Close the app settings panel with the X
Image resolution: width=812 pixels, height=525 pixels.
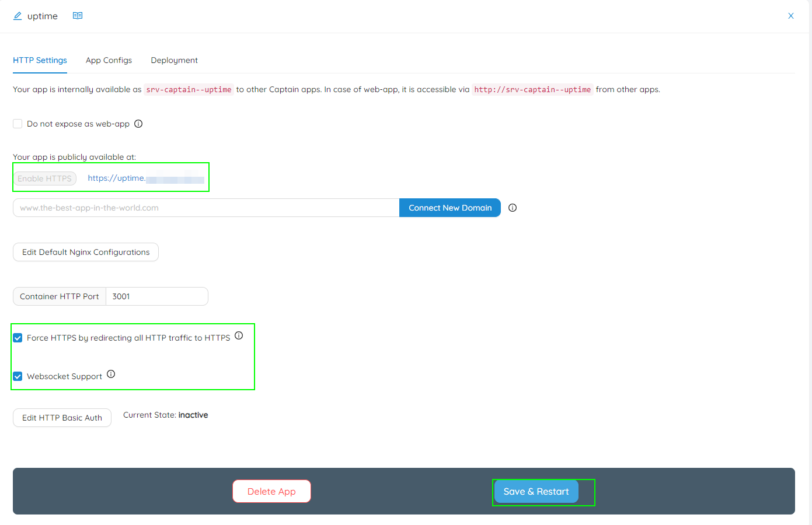pos(790,16)
